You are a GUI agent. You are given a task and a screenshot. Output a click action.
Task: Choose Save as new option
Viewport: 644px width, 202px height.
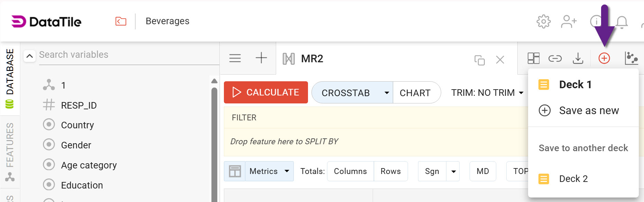point(589,111)
